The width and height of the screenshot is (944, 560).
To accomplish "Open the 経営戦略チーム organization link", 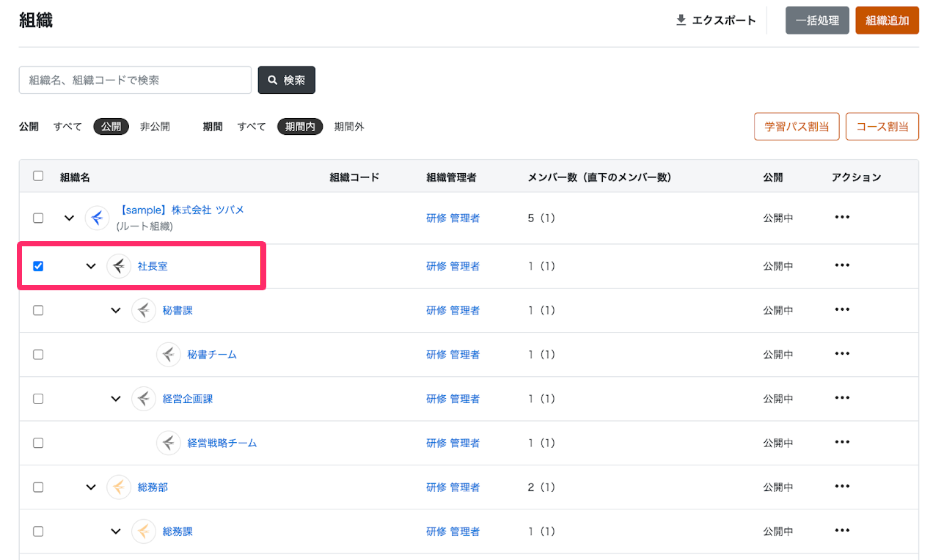I will coord(222,443).
